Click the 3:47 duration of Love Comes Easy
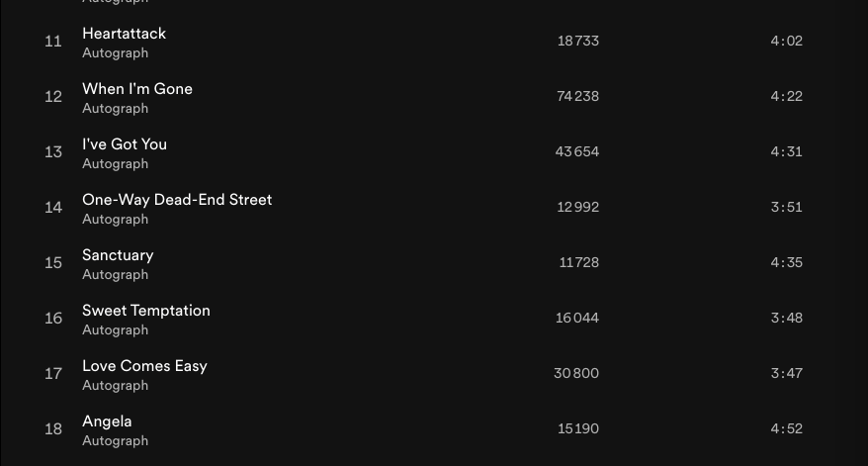Viewport: 868px width, 466px height. coord(786,374)
